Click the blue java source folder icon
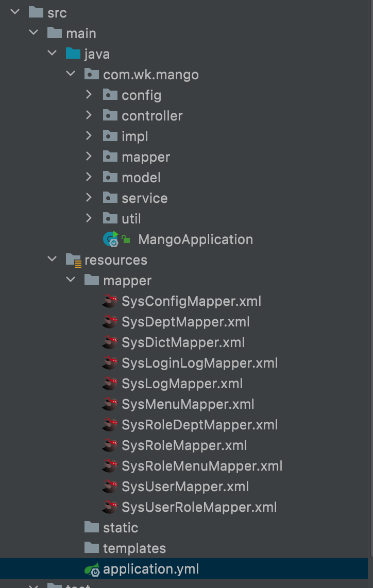This screenshot has width=373, height=588. tap(74, 54)
